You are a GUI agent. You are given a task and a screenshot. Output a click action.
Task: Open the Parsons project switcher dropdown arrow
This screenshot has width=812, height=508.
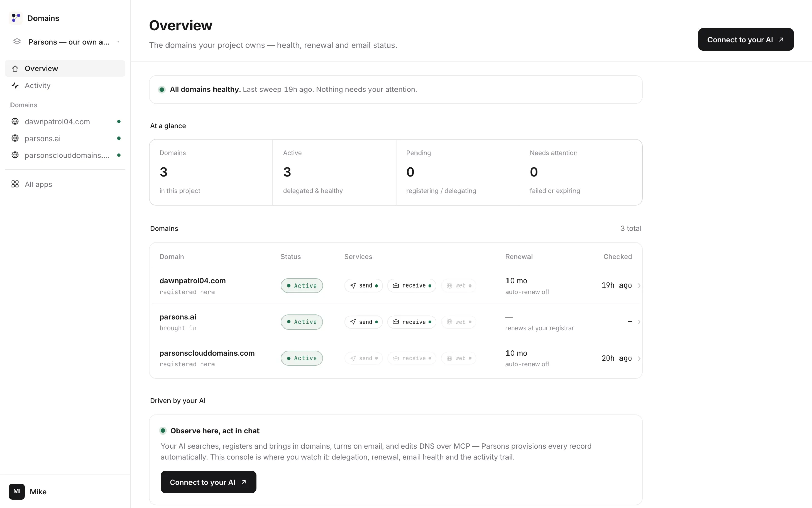coord(118,42)
